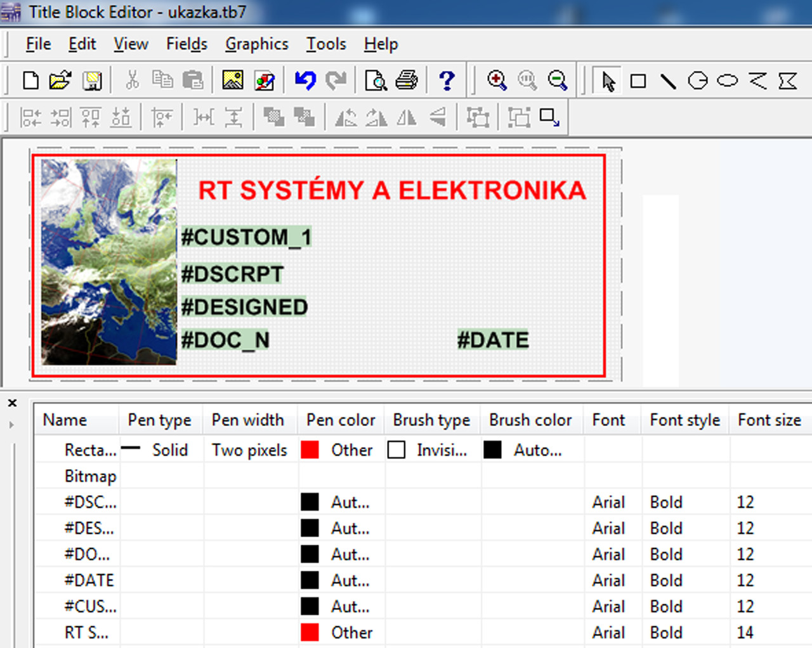The image size is (812, 648).
Task: Open the File menu
Action: 38,44
